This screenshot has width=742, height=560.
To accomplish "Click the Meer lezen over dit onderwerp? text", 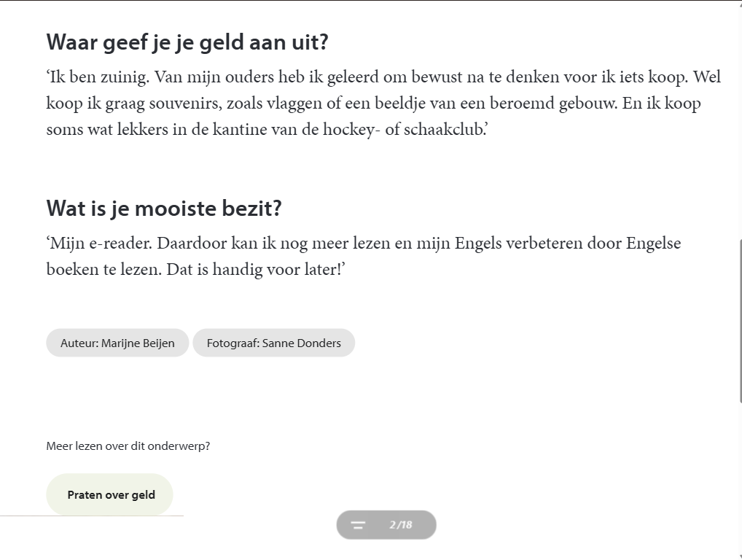I will [128, 446].
